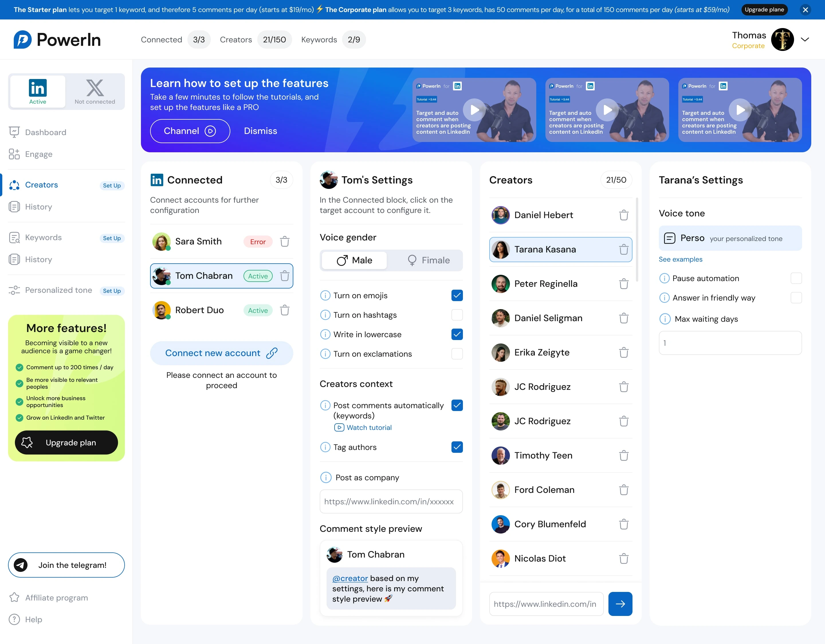Delete Sara Smith account trash icon
The height and width of the screenshot is (644, 825).
(x=284, y=242)
